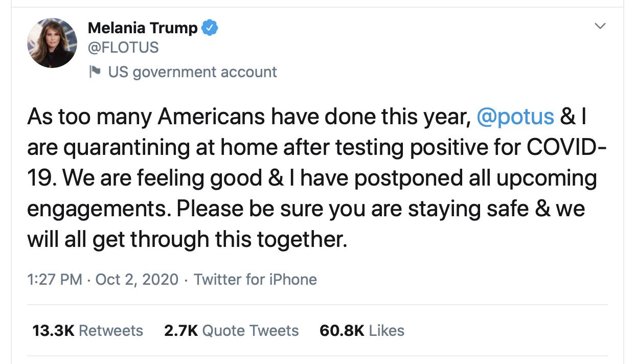This screenshot has width=635, height=364.
Task: View the 60.8K Likes list
Action: [362, 331]
